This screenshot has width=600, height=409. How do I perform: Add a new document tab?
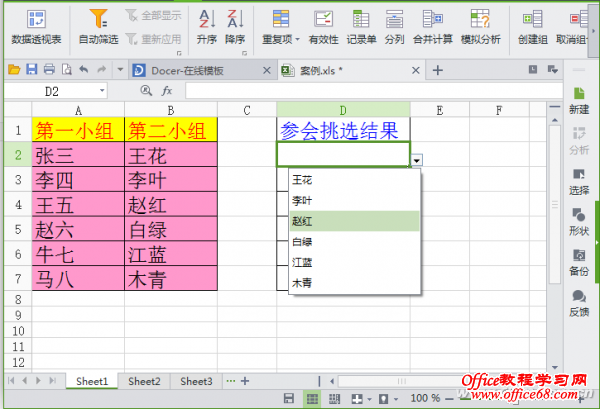click(x=438, y=70)
